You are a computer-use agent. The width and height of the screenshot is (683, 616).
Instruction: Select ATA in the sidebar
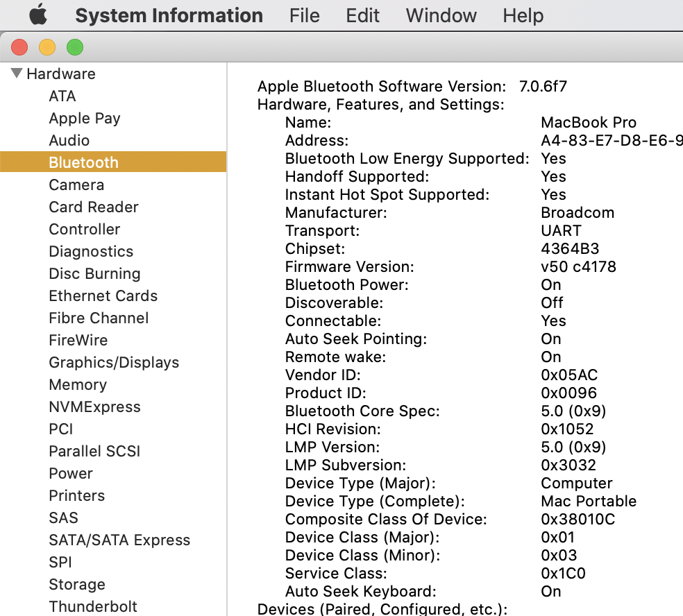(x=62, y=96)
